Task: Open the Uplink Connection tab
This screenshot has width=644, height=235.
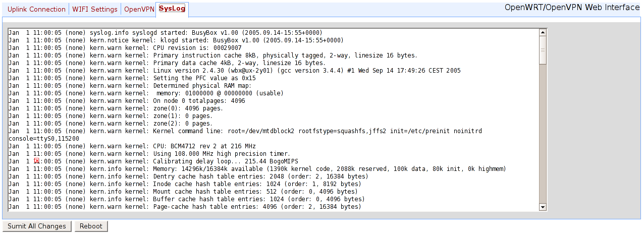Action: tap(36, 9)
